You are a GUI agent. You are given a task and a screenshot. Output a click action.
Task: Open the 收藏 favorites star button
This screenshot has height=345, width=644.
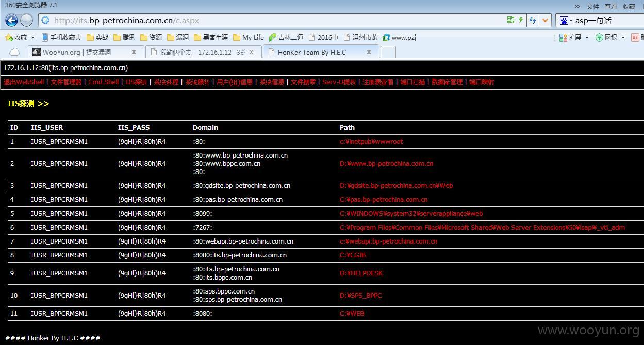coord(16,37)
